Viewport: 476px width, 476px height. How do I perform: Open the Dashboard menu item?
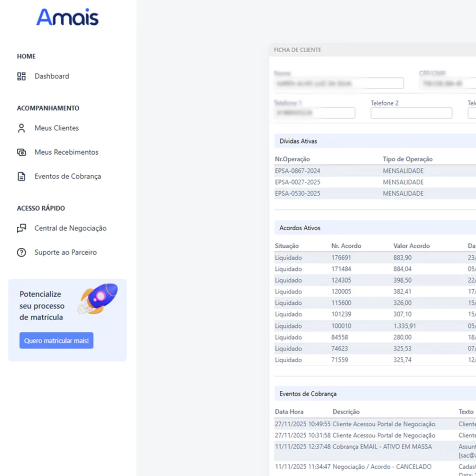click(52, 76)
